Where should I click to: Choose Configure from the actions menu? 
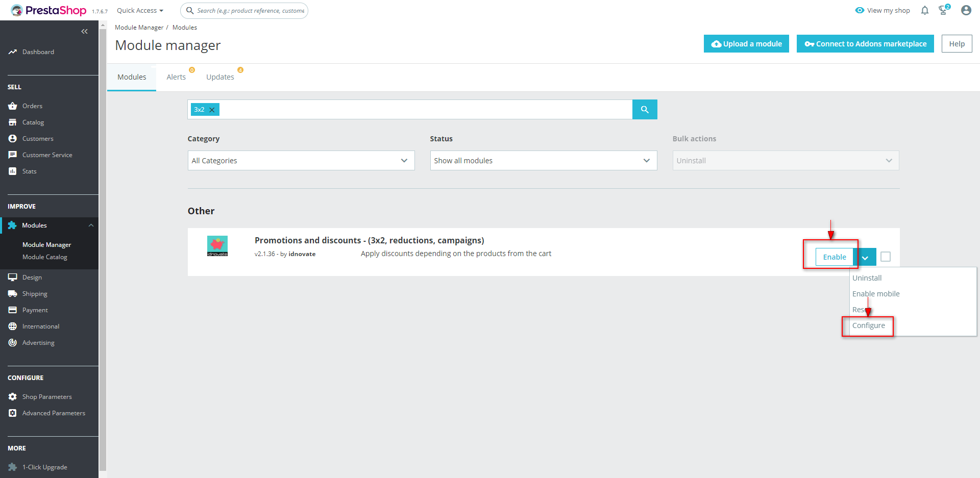pos(869,325)
